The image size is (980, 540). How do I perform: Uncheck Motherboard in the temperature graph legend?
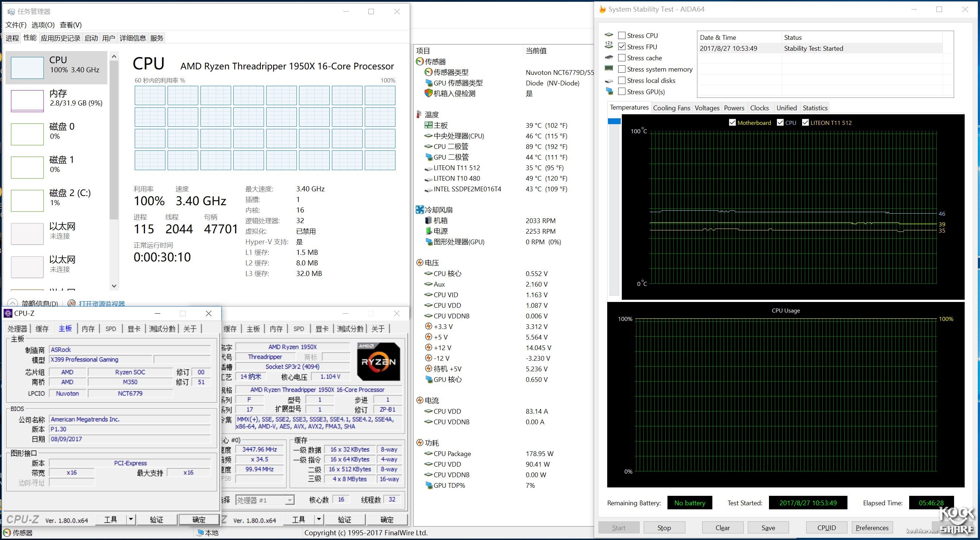[x=732, y=122]
